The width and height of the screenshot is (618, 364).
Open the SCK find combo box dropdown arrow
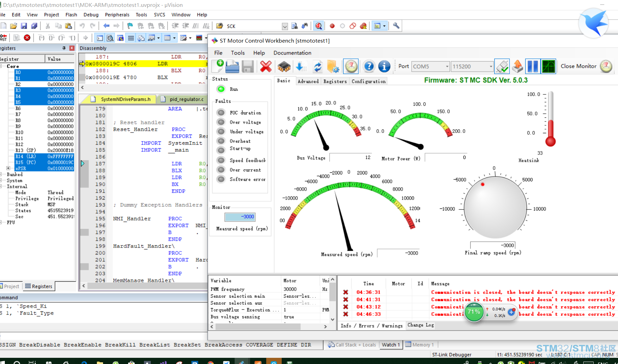[285, 26]
